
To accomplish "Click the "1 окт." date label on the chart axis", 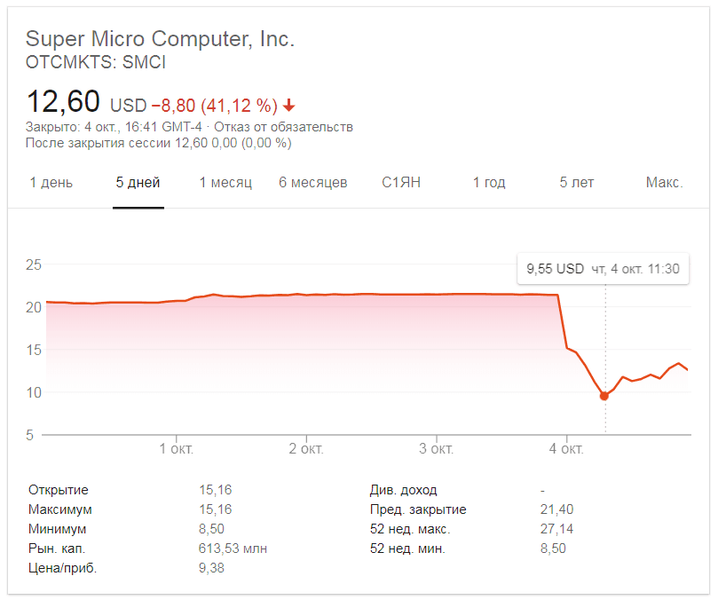I will 176,448.
